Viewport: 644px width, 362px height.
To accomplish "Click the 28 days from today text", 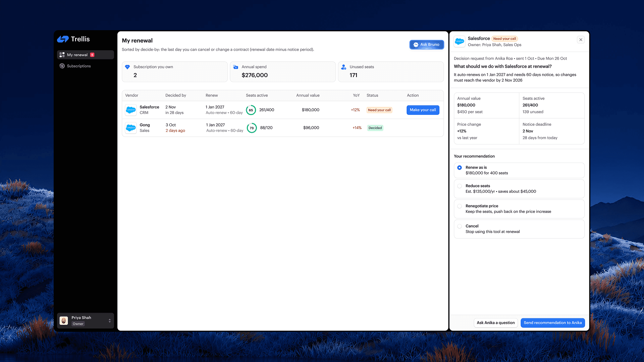I will (540, 138).
